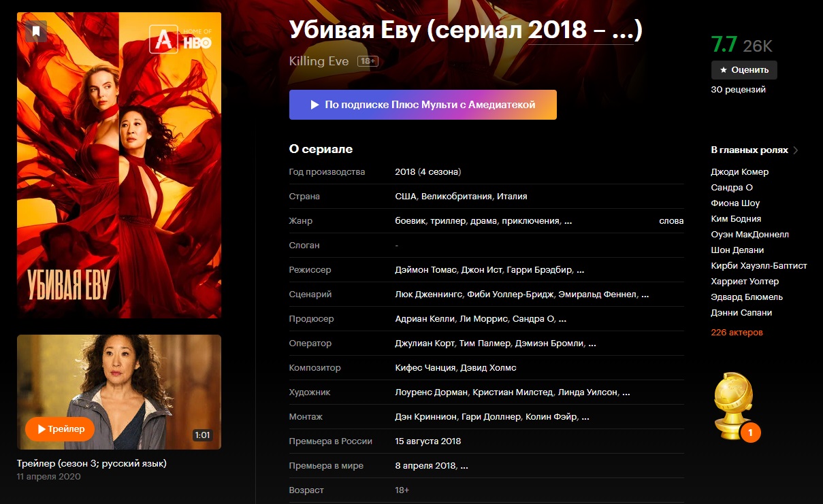The height and width of the screenshot is (504, 823).
Task: Play the series with Плюс Мульти subscription
Action: coord(423,105)
